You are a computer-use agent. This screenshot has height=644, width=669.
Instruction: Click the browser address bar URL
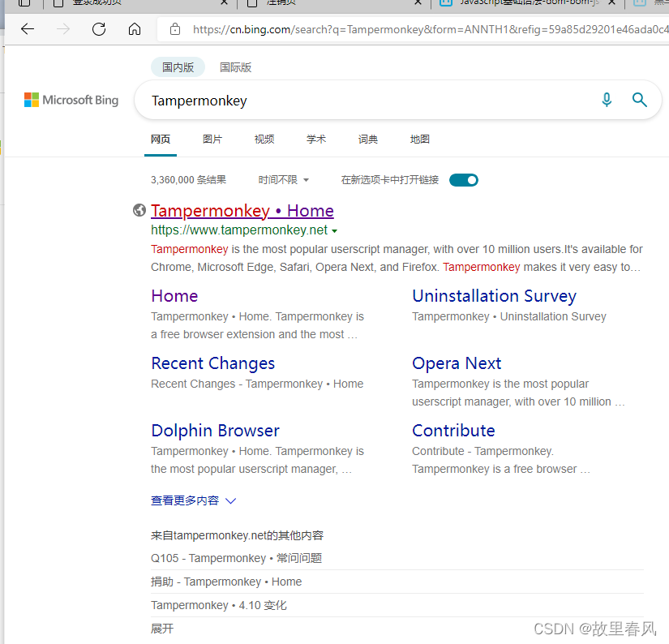point(431,29)
